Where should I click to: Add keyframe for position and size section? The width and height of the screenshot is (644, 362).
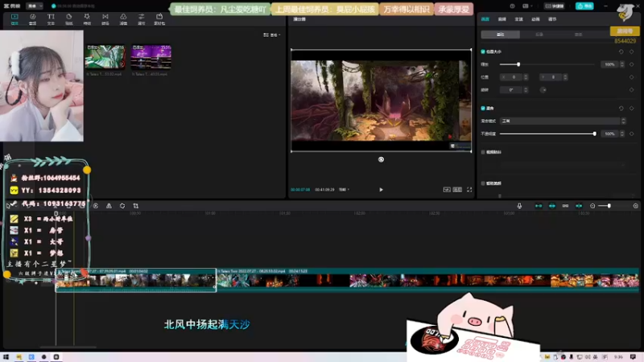(632, 51)
